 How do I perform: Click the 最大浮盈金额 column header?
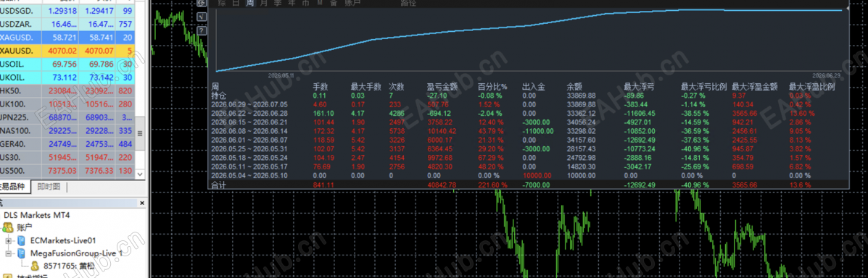pyautogui.click(x=755, y=87)
